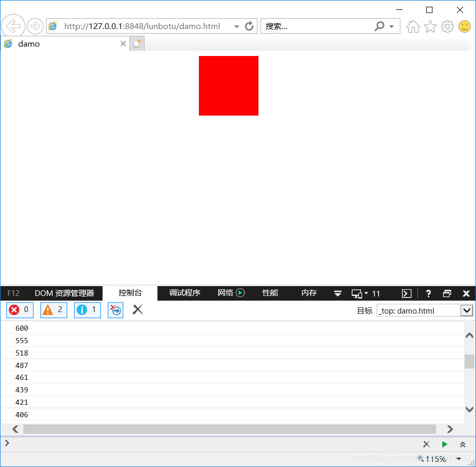This screenshot has height=467, width=476.
Task: Open the Tools gear menu
Action: click(x=447, y=26)
